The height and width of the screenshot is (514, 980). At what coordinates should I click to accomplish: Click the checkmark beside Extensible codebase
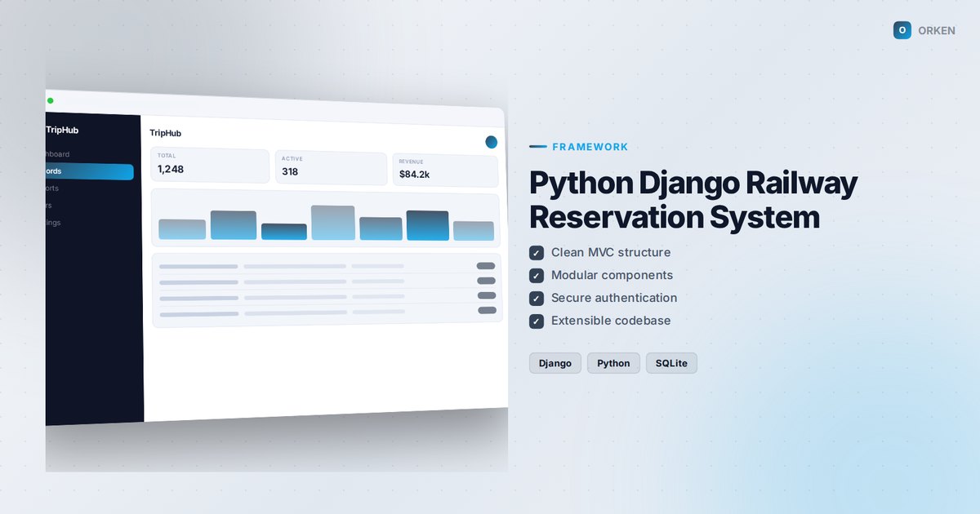(x=537, y=321)
